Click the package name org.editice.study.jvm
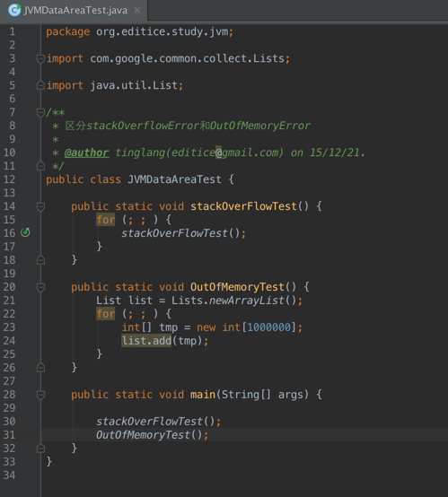Viewport: 448px width, 497px height. [163, 31]
